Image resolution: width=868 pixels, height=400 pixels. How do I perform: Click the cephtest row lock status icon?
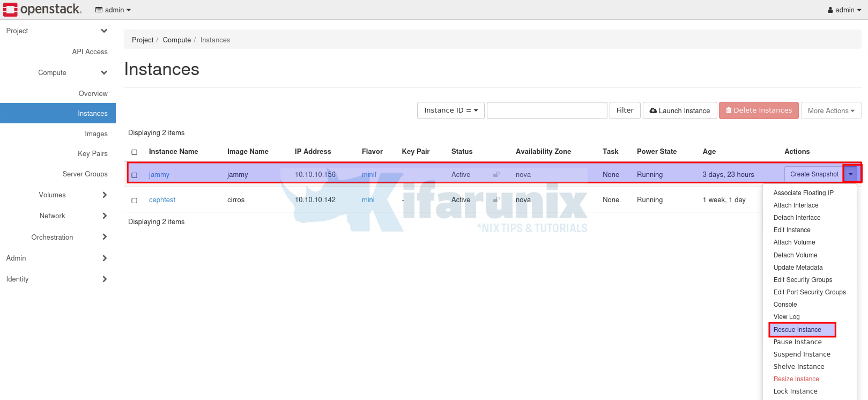click(496, 199)
